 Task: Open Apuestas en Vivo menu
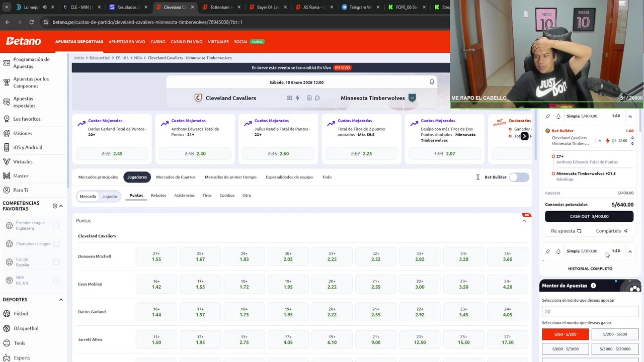(x=127, y=42)
